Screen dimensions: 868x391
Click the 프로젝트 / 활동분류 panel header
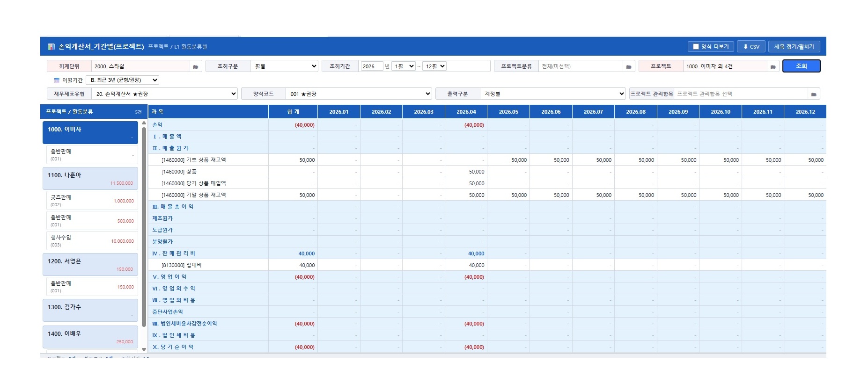pos(94,112)
